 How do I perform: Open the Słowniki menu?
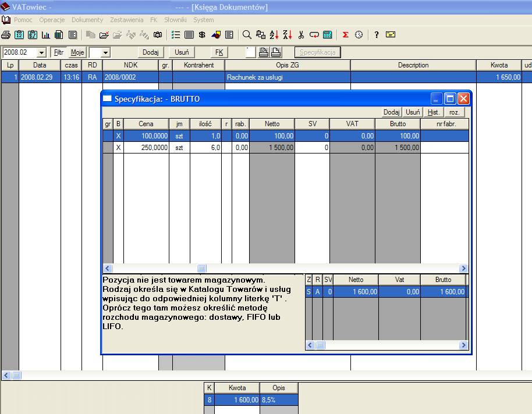click(175, 20)
